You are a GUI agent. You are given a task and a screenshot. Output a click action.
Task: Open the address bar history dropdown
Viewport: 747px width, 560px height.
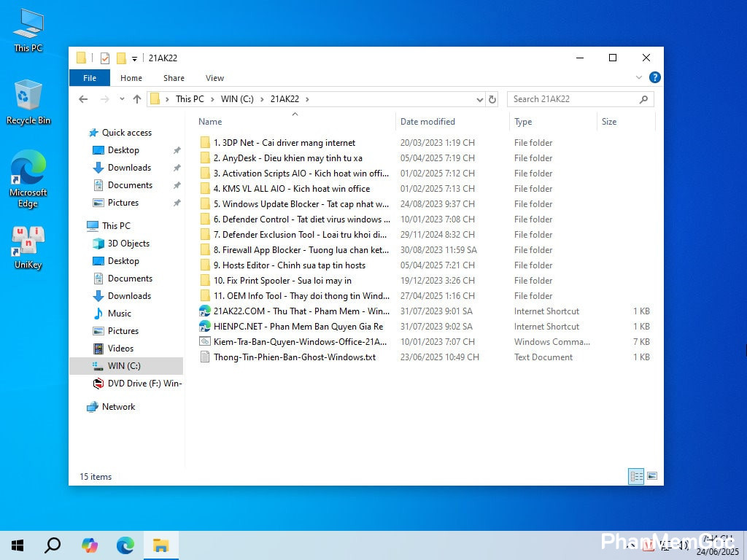(479, 99)
